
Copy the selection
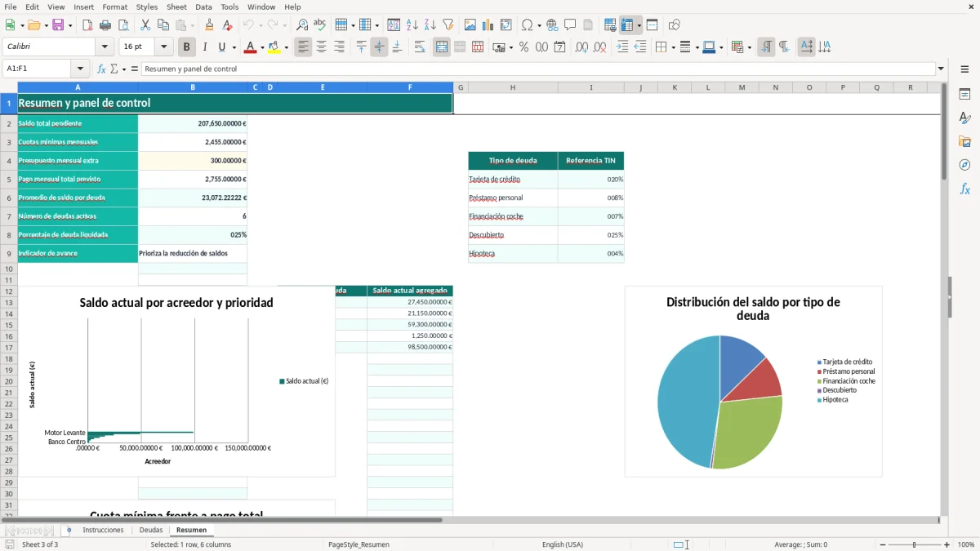pyautogui.click(x=163, y=25)
